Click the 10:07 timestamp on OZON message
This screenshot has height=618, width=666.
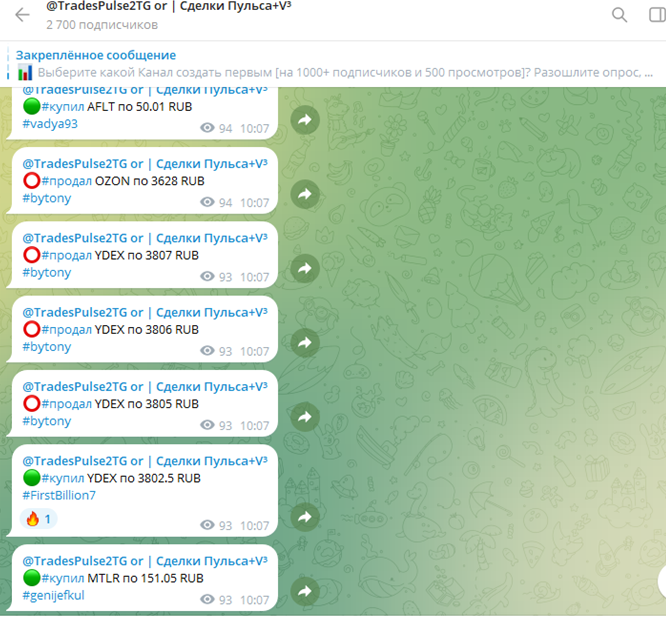click(254, 203)
